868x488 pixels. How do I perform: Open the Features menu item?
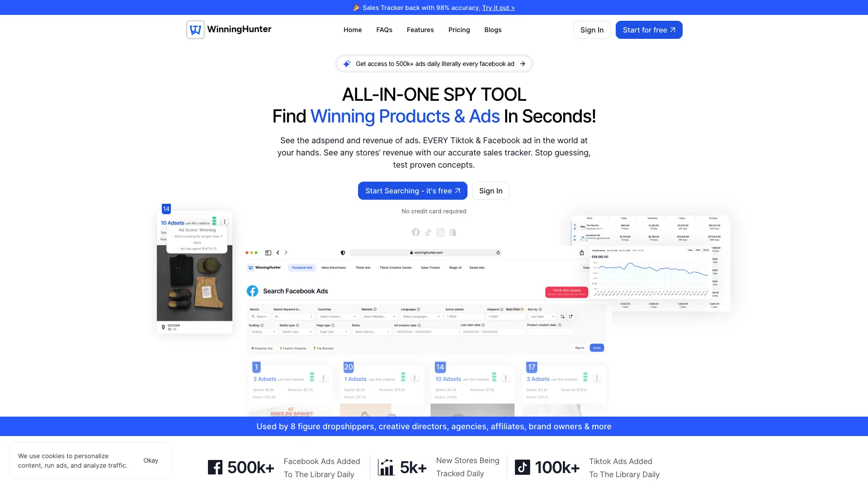(x=420, y=29)
